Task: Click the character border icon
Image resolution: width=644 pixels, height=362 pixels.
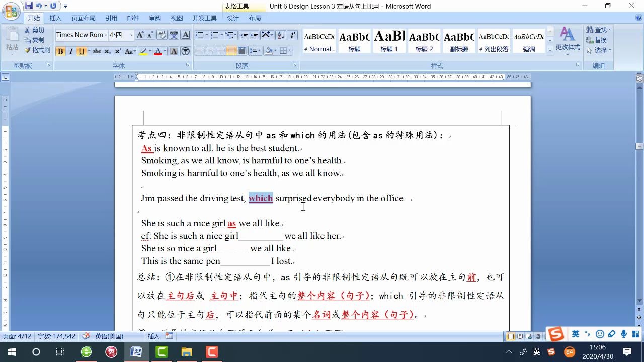Action: coord(187,35)
